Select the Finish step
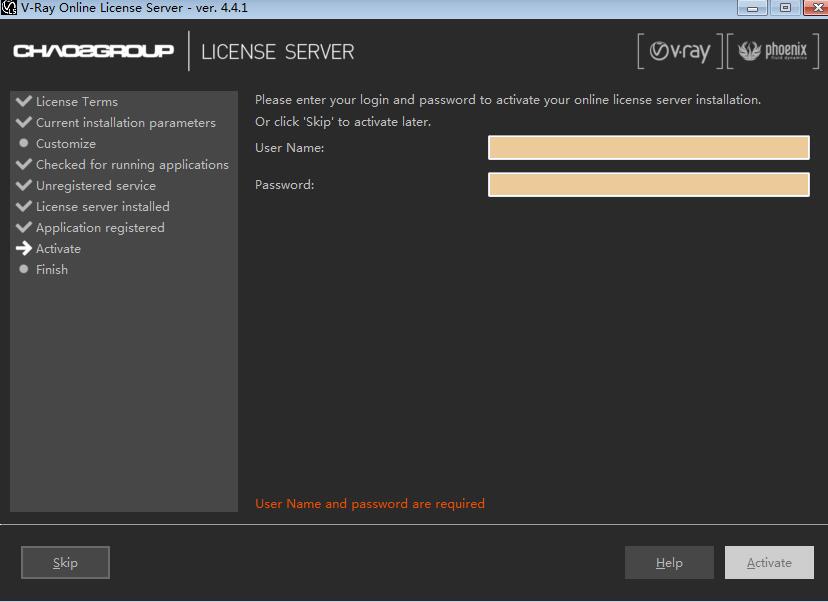Image resolution: width=828 pixels, height=602 pixels. [52, 269]
